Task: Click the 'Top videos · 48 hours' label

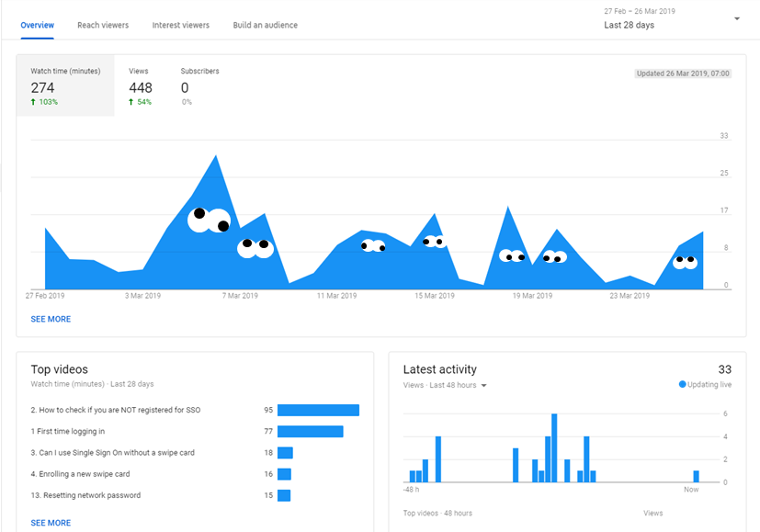Action: pos(437,513)
